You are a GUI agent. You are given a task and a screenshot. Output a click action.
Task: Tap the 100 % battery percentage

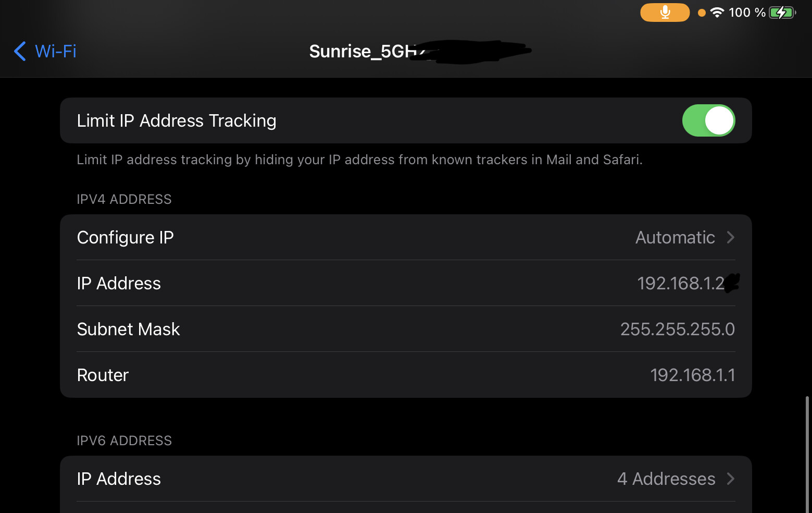(x=747, y=13)
